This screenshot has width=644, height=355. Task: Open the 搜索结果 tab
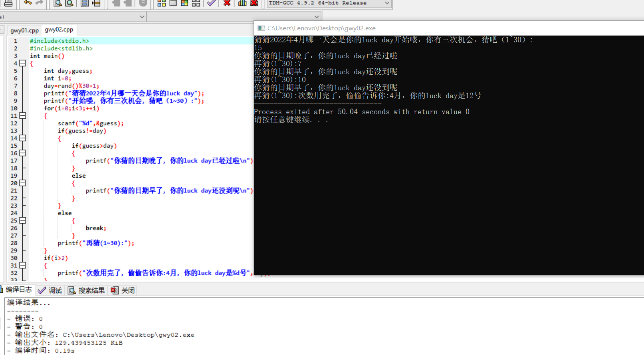pos(87,290)
